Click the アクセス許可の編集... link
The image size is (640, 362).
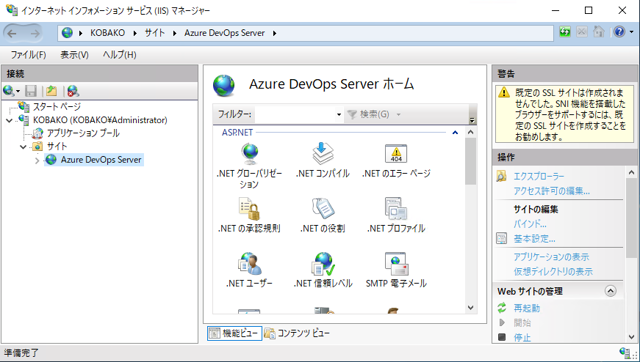pos(551,191)
